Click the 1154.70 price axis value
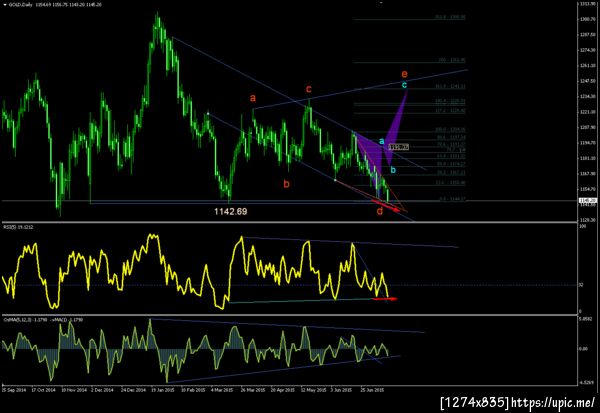600x413 pixels. [587, 189]
